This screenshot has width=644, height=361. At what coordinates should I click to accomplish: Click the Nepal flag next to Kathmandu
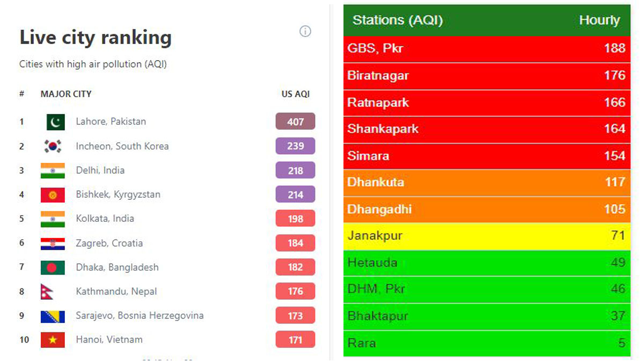[x=48, y=292]
